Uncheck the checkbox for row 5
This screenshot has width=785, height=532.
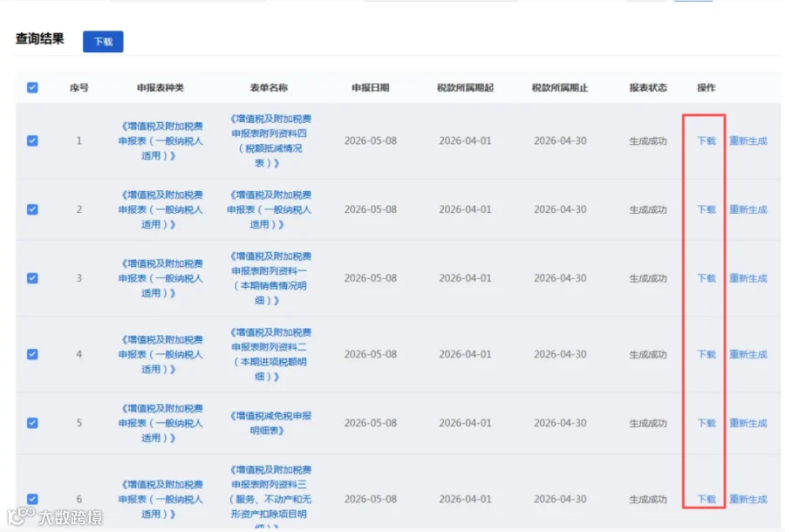tap(32, 423)
